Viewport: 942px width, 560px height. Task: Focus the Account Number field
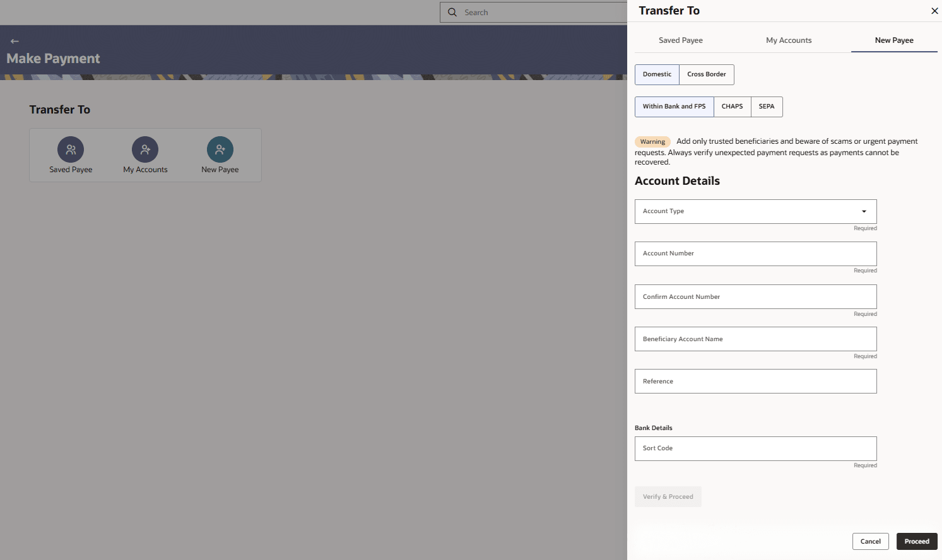point(755,254)
